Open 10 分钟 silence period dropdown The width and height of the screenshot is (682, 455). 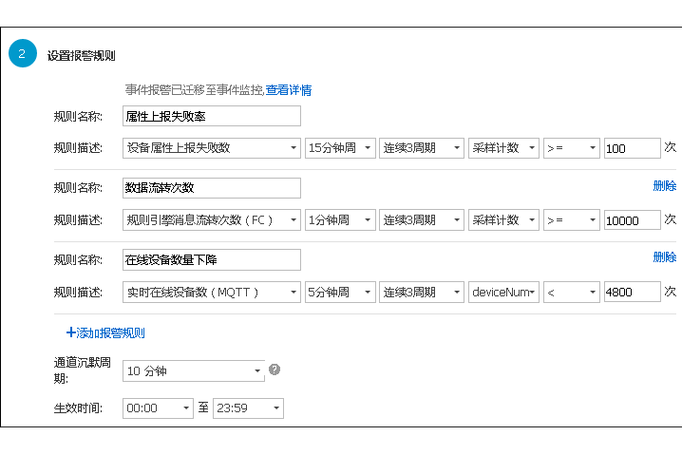pos(194,371)
